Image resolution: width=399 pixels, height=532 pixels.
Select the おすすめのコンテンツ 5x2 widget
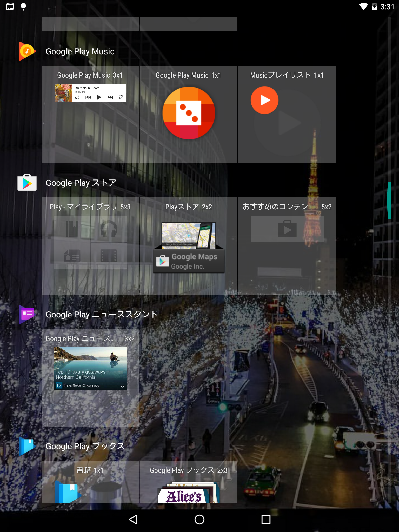(x=287, y=246)
